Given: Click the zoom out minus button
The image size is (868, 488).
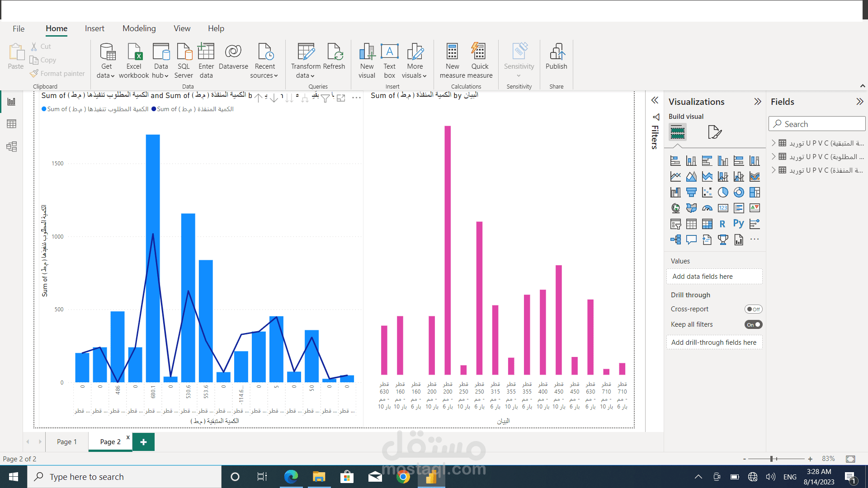Looking at the screenshot, I should 744,459.
